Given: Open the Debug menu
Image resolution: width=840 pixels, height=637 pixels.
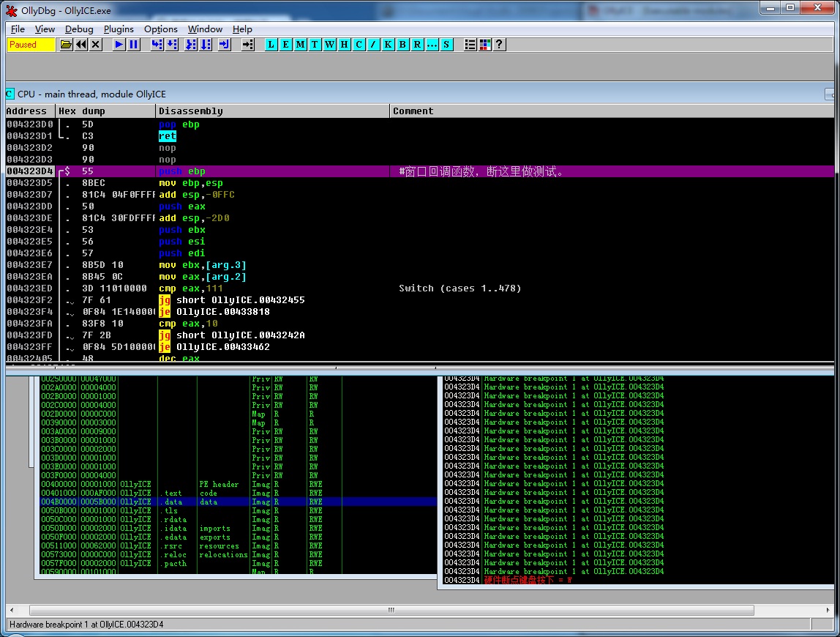Looking at the screenshot, I should (79, 29).
